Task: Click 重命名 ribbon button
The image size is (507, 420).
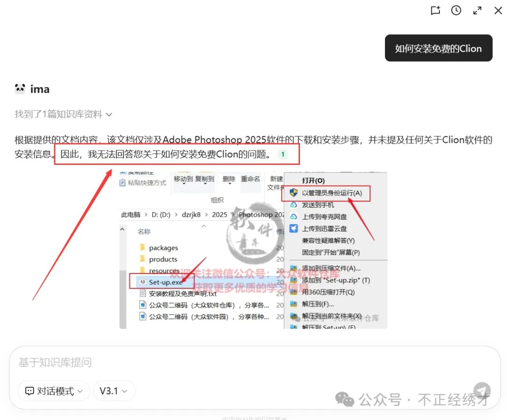Action: (x=250, y=179)
